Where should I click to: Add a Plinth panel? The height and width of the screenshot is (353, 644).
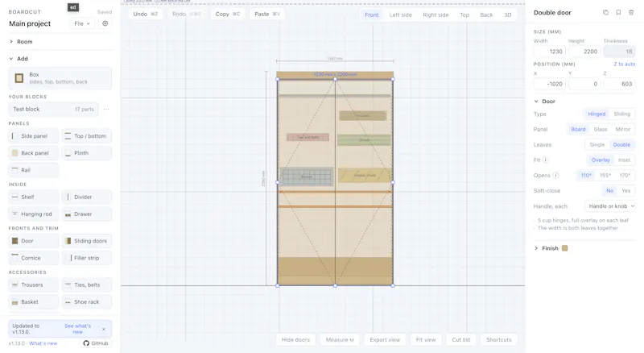click(87, 153)
